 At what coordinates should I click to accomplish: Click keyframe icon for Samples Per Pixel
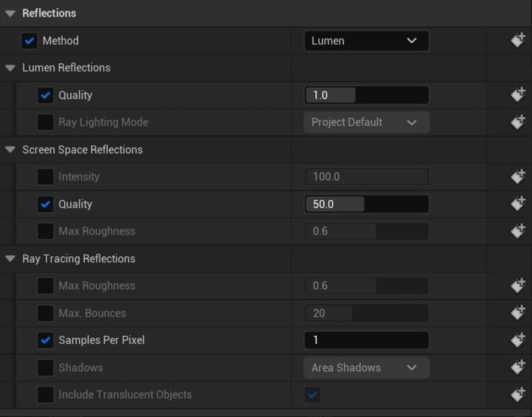tap(518, 340)
